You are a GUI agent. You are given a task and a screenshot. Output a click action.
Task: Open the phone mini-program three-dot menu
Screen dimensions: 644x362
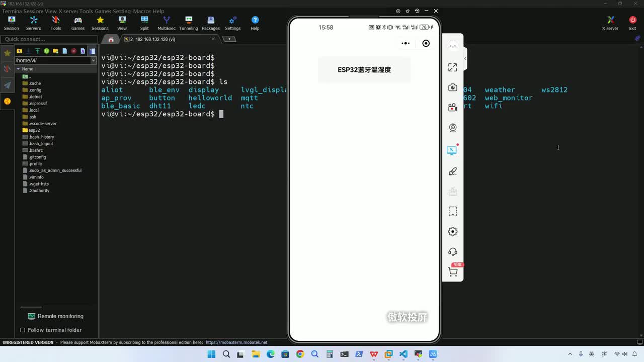[406, 43]
